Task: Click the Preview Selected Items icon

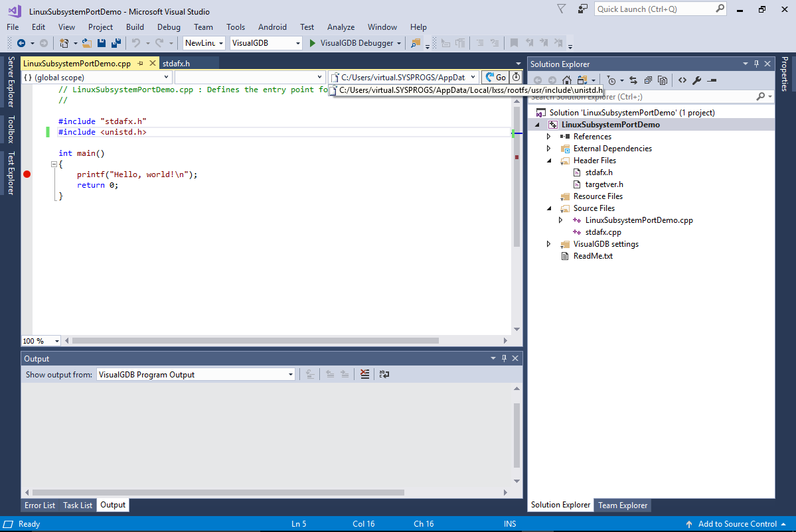Action: point(712,80)
